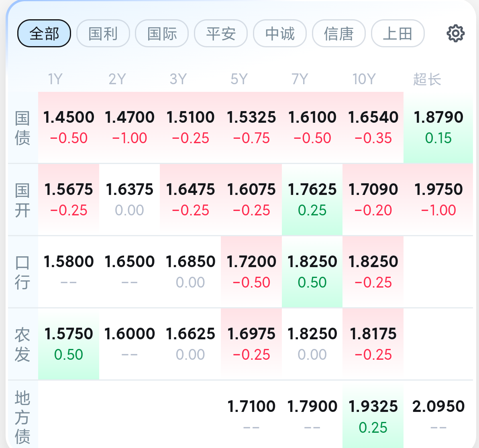Screen dimensions: 479x448
Task: Click the 国开 row label
Action: (x=22, y=200)
